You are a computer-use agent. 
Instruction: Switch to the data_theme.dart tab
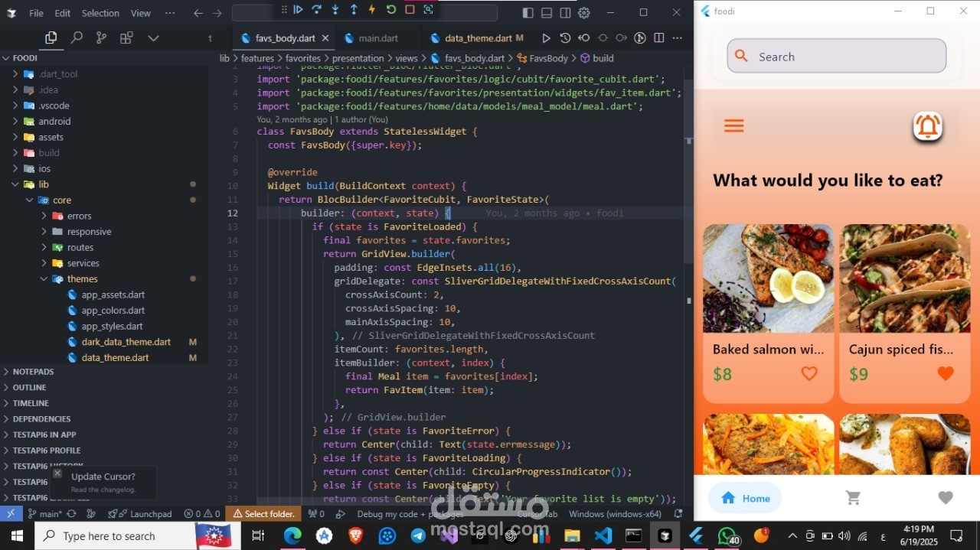click(x=477, y=38)
